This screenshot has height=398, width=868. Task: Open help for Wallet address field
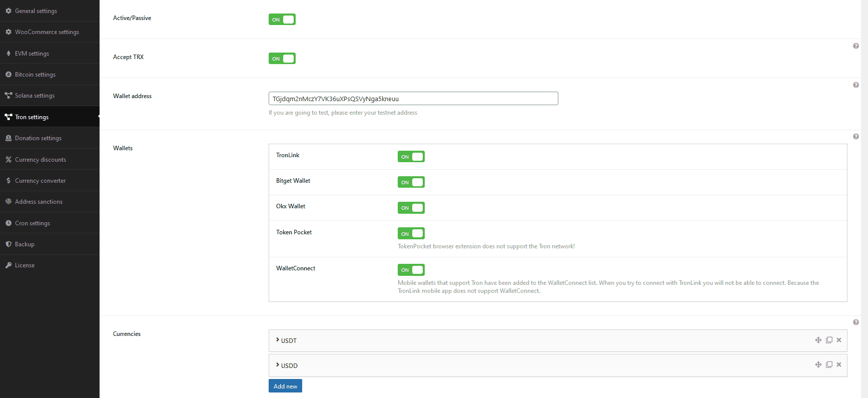coord(856,85)
